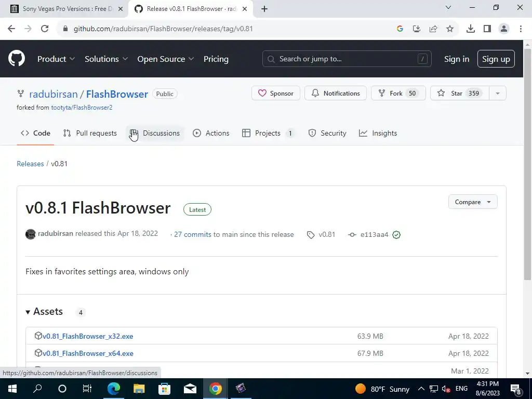Click the Sponsor button
The image size is (532, 399).
(276, 94)
